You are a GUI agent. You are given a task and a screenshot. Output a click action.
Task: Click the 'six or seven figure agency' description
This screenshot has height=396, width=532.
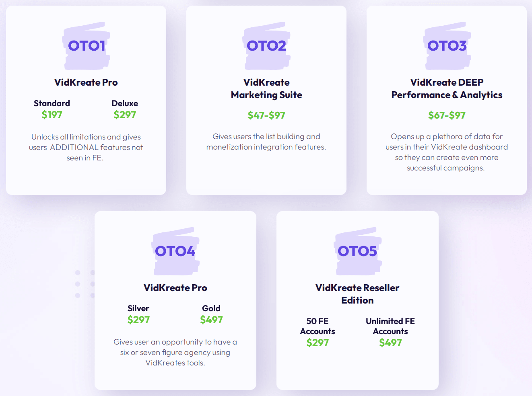click(x=175, y=353)
